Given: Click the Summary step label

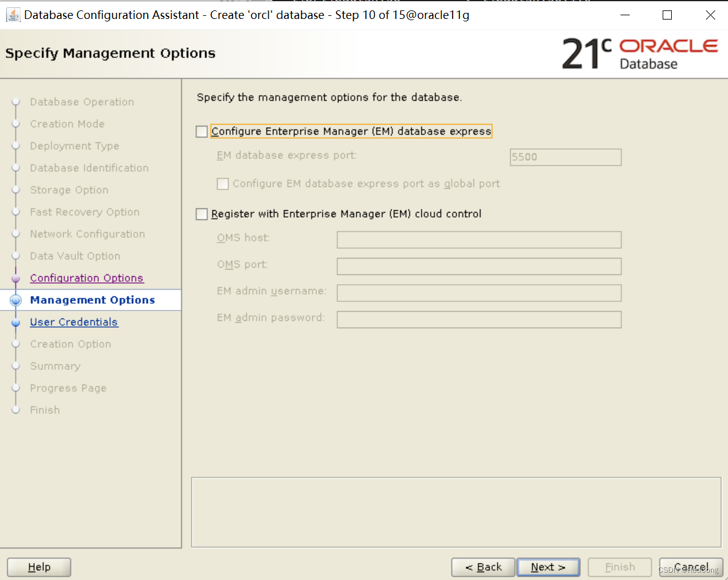Looking at the screenshot, I should [55, 366].
